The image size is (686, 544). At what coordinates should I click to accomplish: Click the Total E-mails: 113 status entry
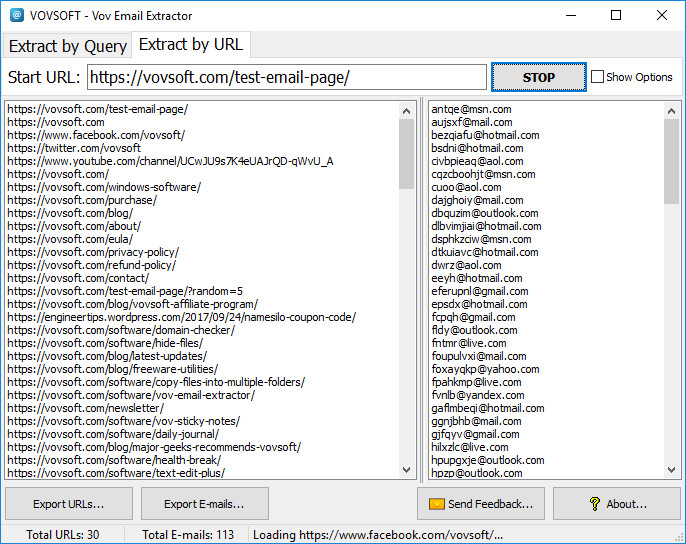[188, 535]
